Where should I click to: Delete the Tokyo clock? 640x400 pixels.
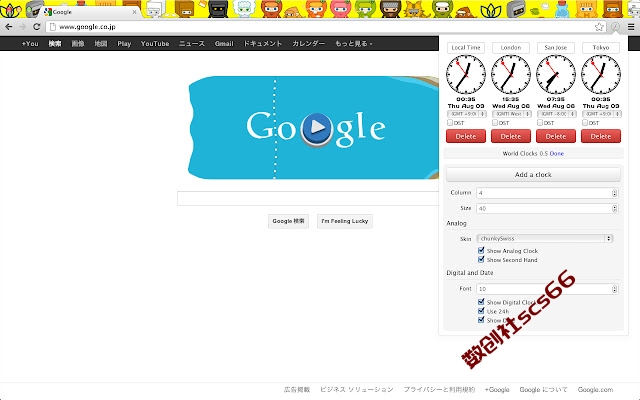coord(601,136)
